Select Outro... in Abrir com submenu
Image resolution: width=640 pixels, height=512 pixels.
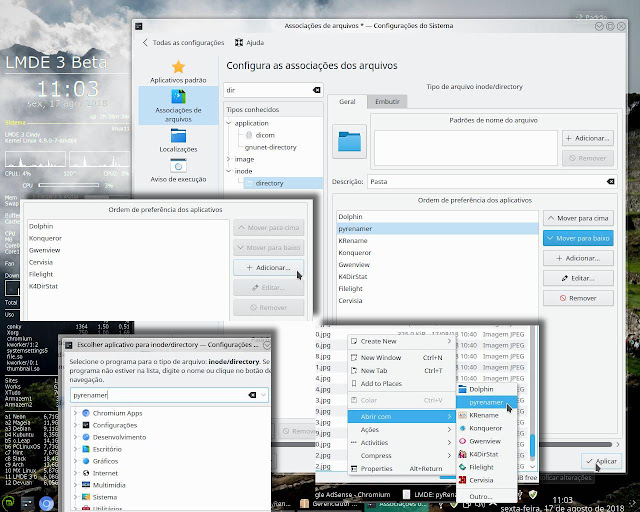486,496
